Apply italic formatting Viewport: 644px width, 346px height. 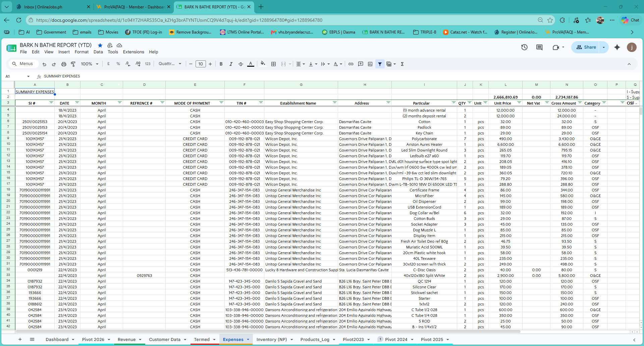(x=231, y=64)
